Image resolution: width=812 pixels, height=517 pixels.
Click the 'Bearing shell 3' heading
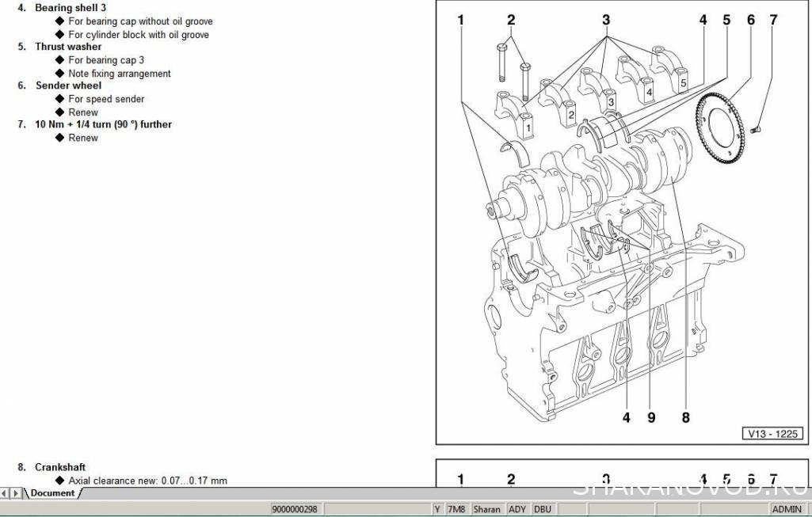click(x=71, y=8)
